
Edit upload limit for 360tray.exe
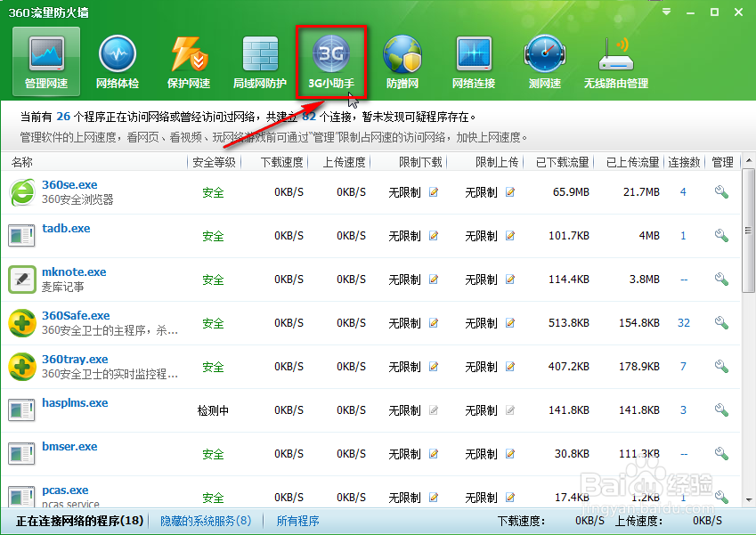(x=510, y=366)
